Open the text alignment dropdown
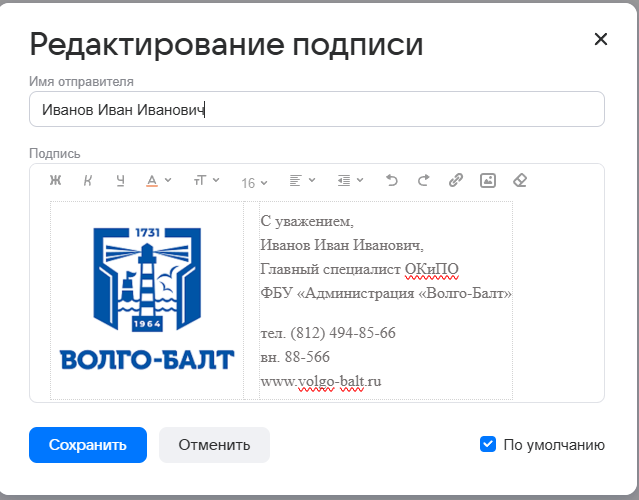Viewport: 639px width, 500px height. (x=302, y=181)
